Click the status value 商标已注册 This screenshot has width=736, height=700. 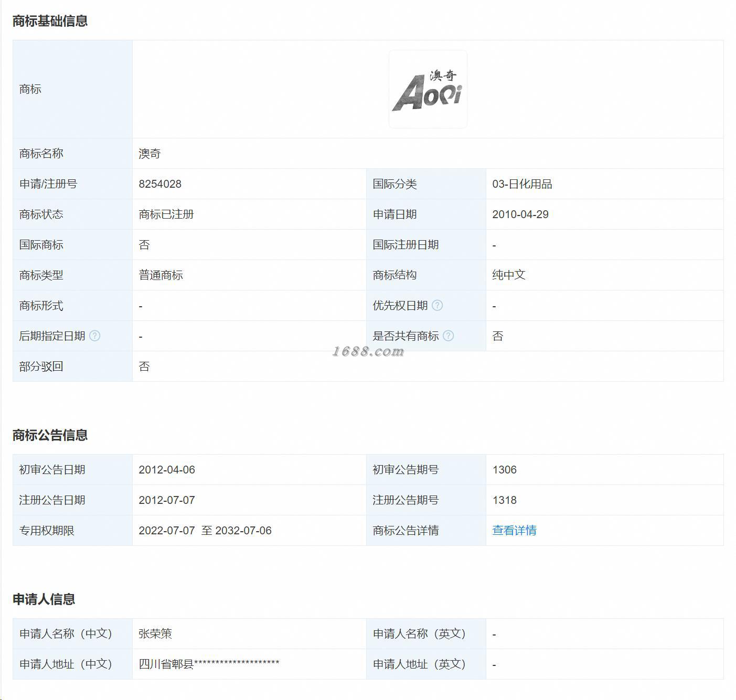click(x=166, y=214)
